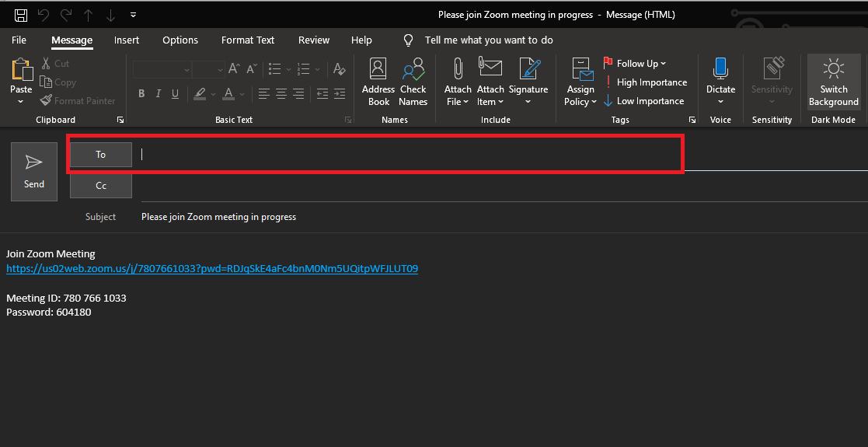Click the Undo arrow in title bar
The height and width of the screenshot is (447, 868).
44,15
